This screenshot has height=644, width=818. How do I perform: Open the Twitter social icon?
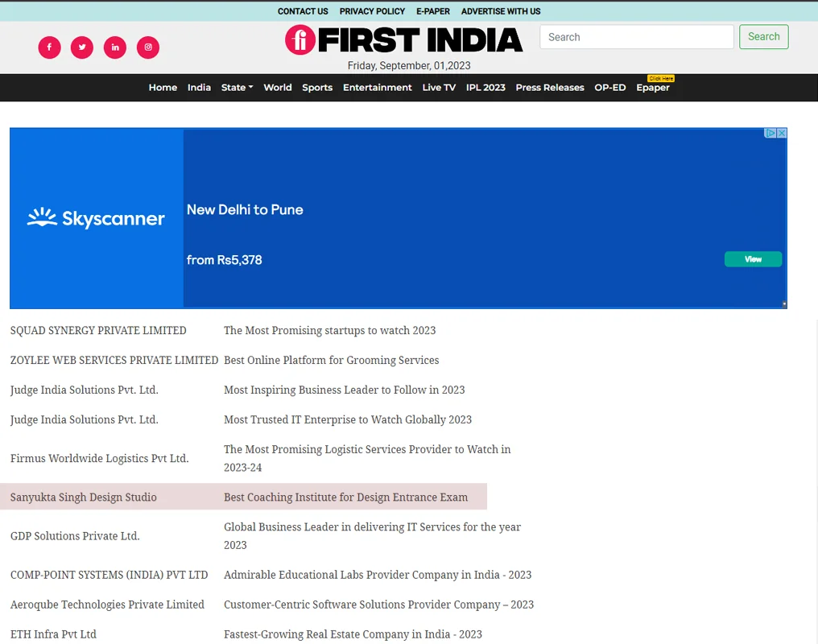82,47
